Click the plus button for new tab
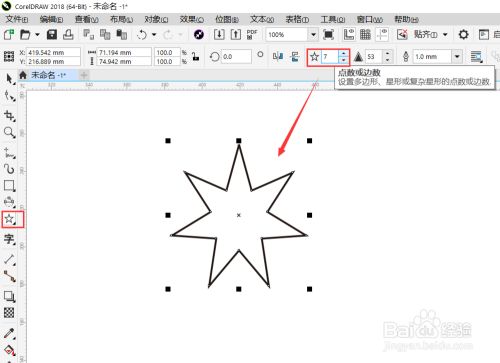The image size is (500, 363). coord(84,75)
